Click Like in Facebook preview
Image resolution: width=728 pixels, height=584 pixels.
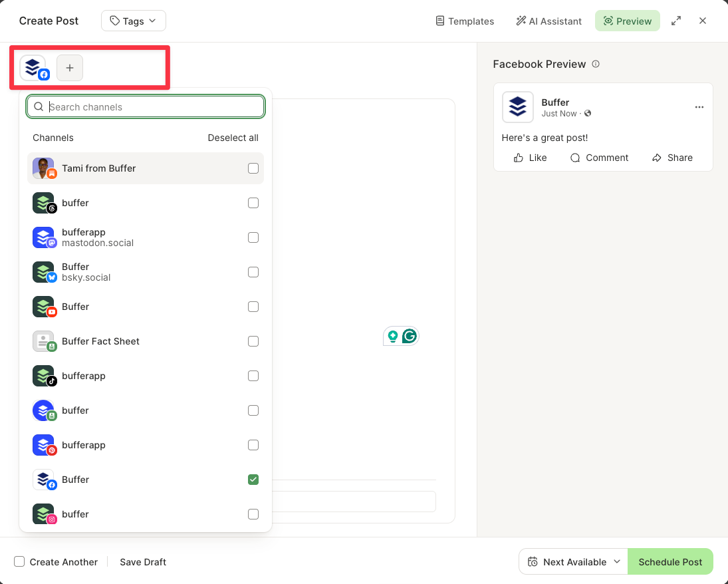click(x=531, y=158)
